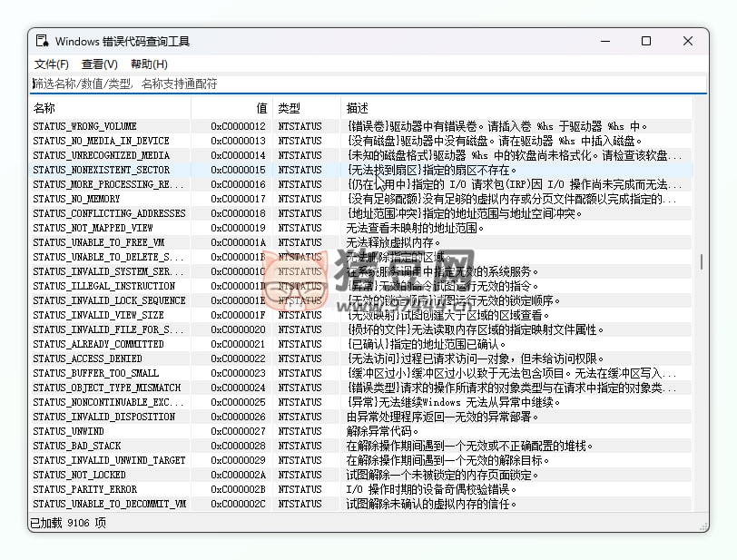Click the vertical scrollbar thumb

click(701, 261)
